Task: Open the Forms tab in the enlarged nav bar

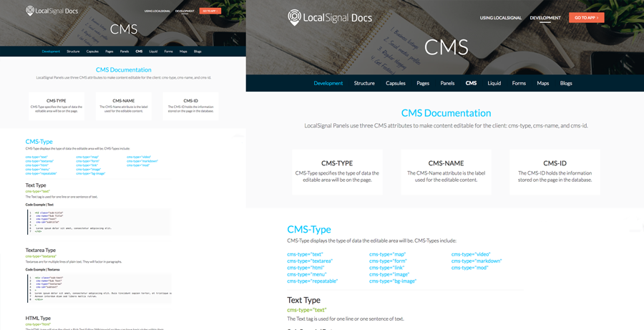Action: point(519,83)
